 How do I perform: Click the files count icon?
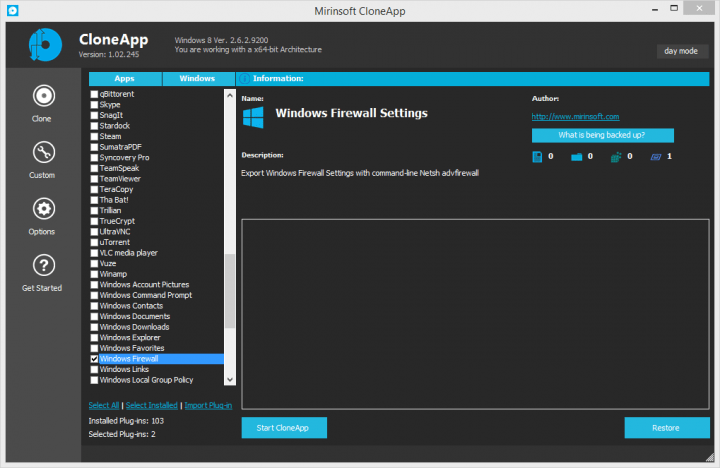[537, 157]
